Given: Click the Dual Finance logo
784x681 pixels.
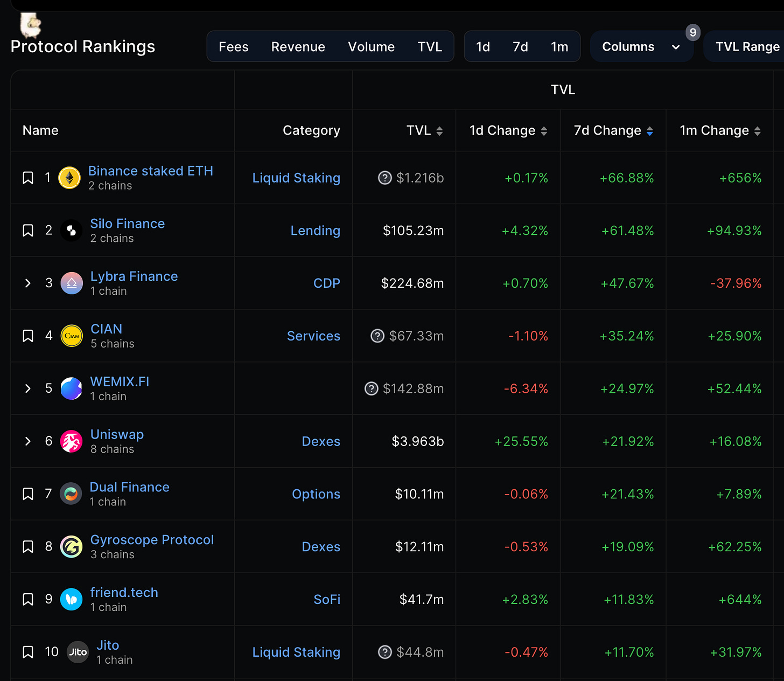Looking at the screenshot, I should 71,494.
